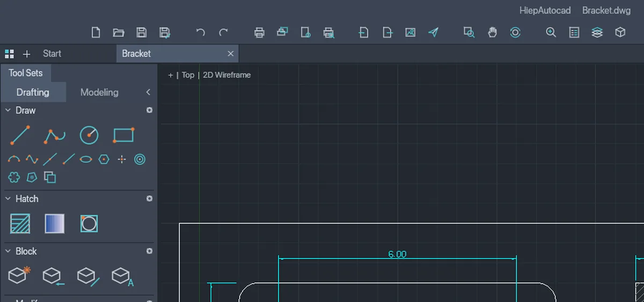The width and height of the screenshot is (644, 302).
Task: Click the Tool Sets panel tab
Action: point(25,73)
